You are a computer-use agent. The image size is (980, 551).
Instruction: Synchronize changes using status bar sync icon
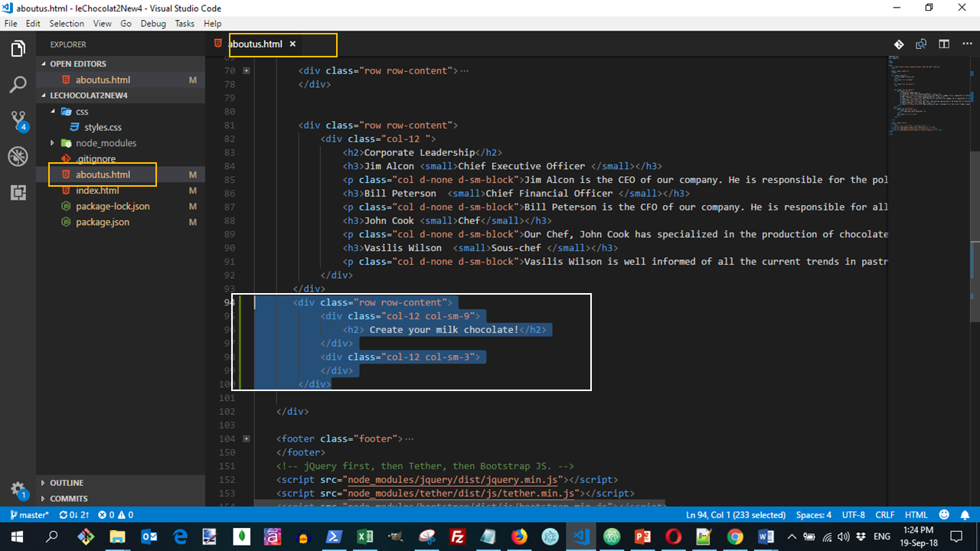(x=74, y=515)
